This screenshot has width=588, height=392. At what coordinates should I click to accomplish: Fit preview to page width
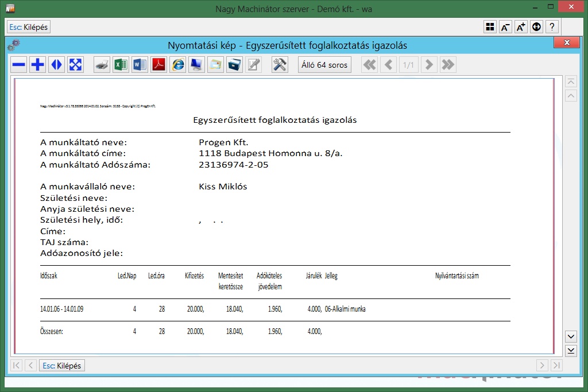pyautogui.click(x=56, y=65)
